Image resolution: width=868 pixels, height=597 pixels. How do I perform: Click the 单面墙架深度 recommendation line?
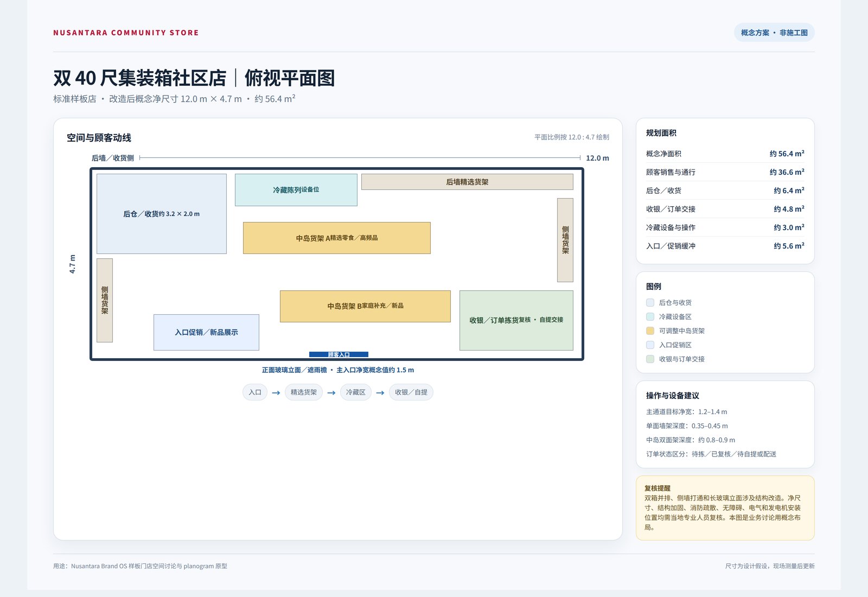(687, 426)
